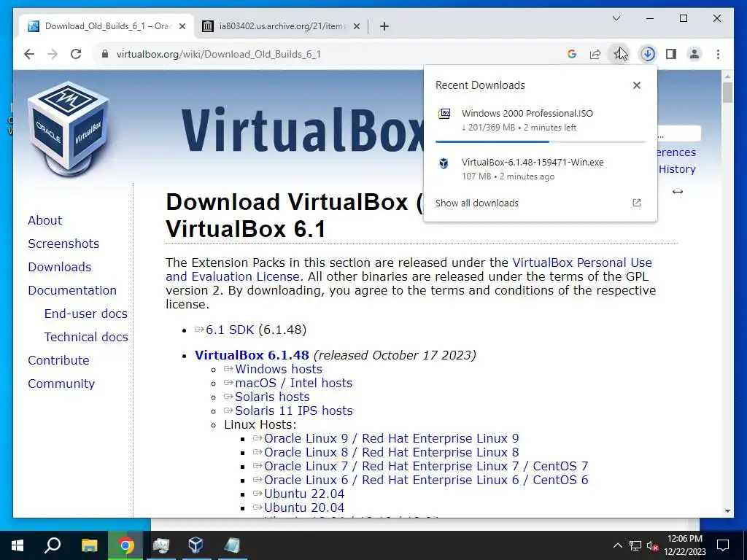Bookmark this page with the star icon
The width and height of the screenshot is (747, 560).
tap(619, 54)
